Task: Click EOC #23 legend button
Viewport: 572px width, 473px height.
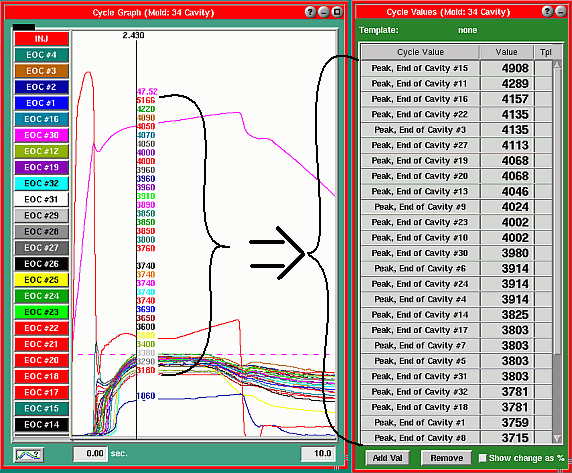Action: click(42, 312)
